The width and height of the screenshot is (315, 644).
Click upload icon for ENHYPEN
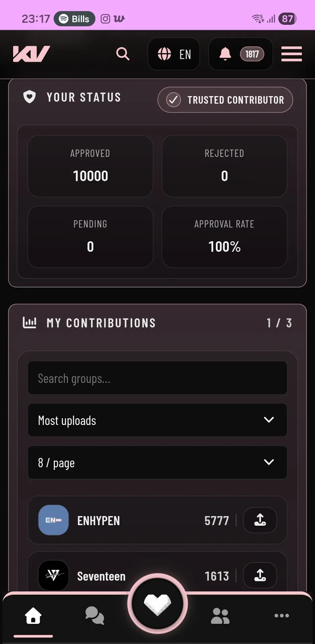[260, 520]
